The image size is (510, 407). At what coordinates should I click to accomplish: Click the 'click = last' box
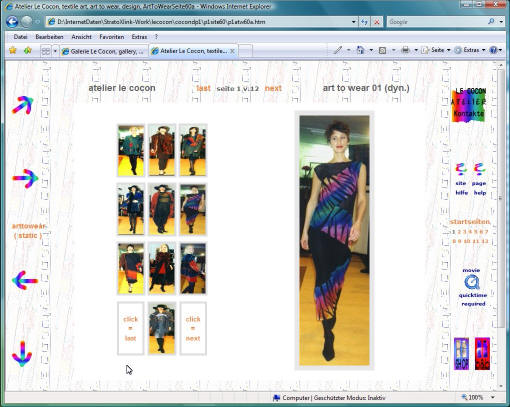[x=130, y=328]
